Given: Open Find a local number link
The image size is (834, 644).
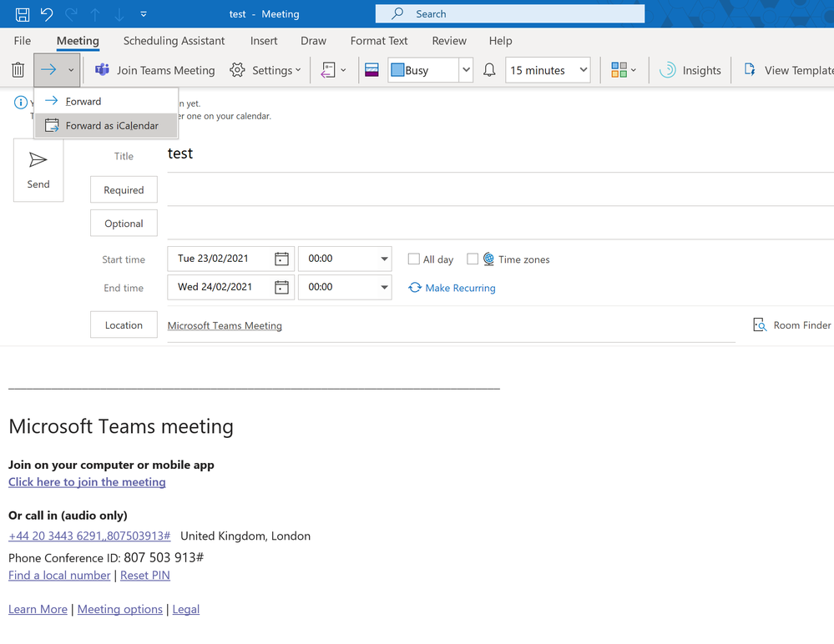Looking at the screenshot, I should tap(59, 575).
